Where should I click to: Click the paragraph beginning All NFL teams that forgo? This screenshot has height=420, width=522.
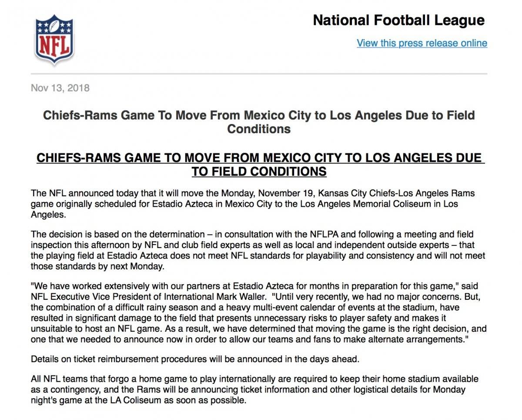click(254, 389)
